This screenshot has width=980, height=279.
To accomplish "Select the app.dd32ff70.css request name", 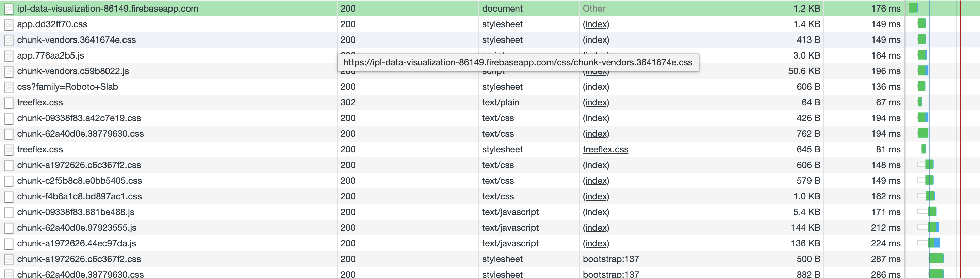I will (52, 24).
